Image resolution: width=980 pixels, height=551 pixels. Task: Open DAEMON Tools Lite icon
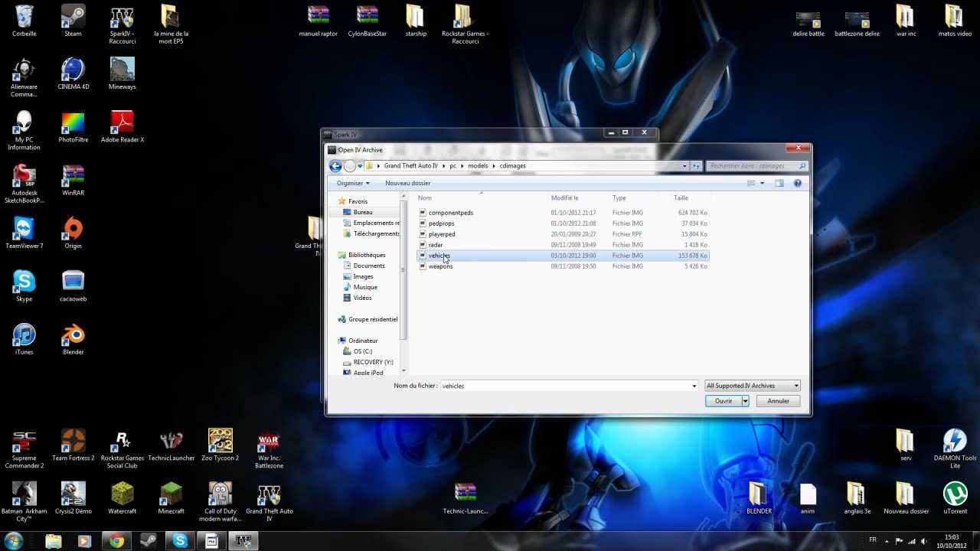coord(955,449)
